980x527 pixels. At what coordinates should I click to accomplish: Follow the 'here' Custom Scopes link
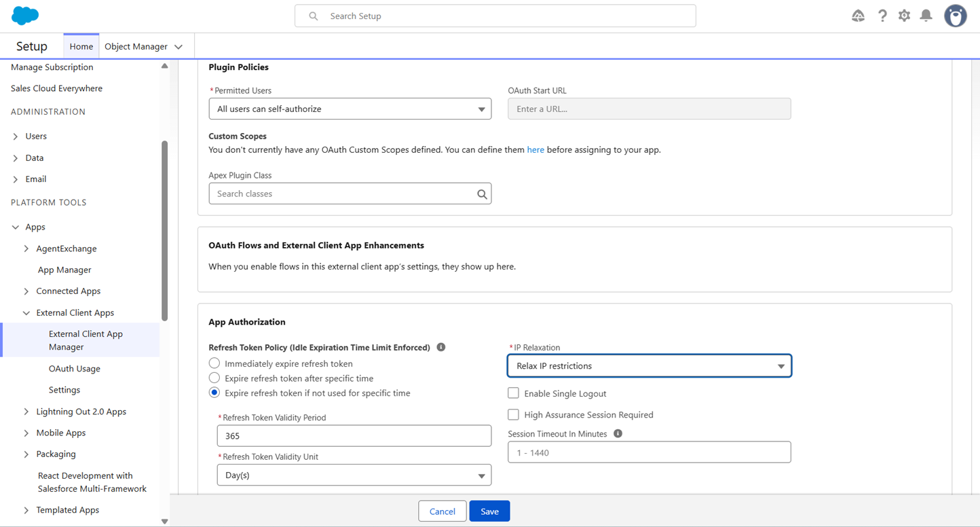535,149
